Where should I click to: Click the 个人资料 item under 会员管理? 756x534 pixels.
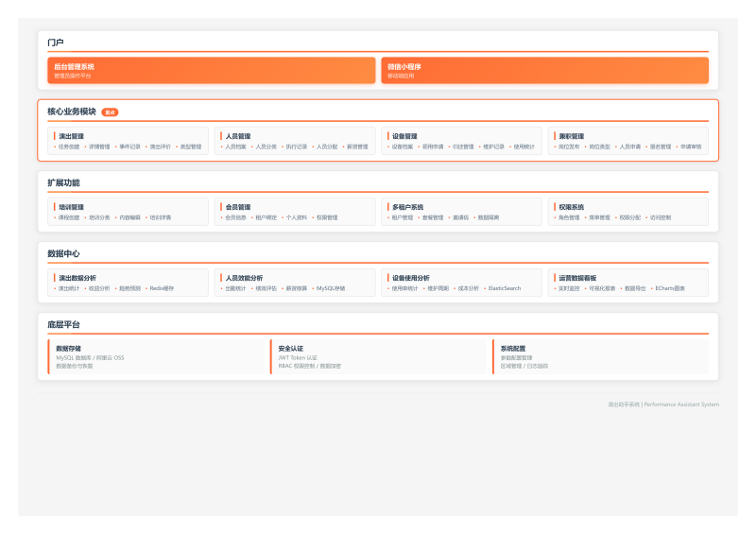(x=297, y=217)
